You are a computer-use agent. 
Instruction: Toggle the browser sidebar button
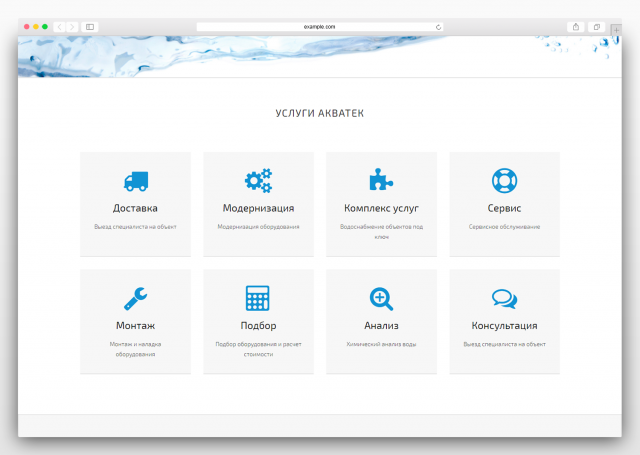(90, 27)
